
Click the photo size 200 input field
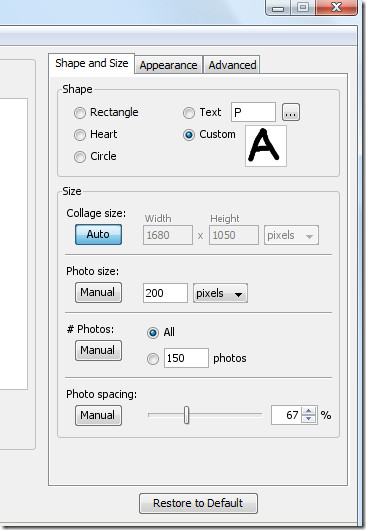coord(165,293)
